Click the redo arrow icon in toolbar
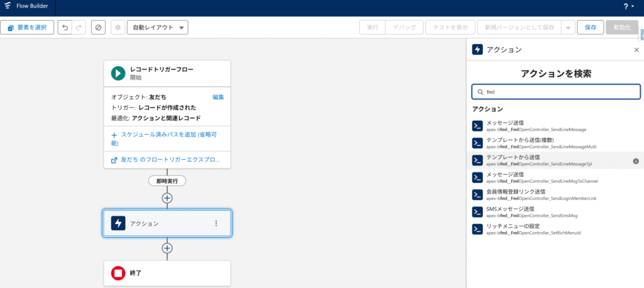This screenshot has width=644, height=288. click(79, 28)
